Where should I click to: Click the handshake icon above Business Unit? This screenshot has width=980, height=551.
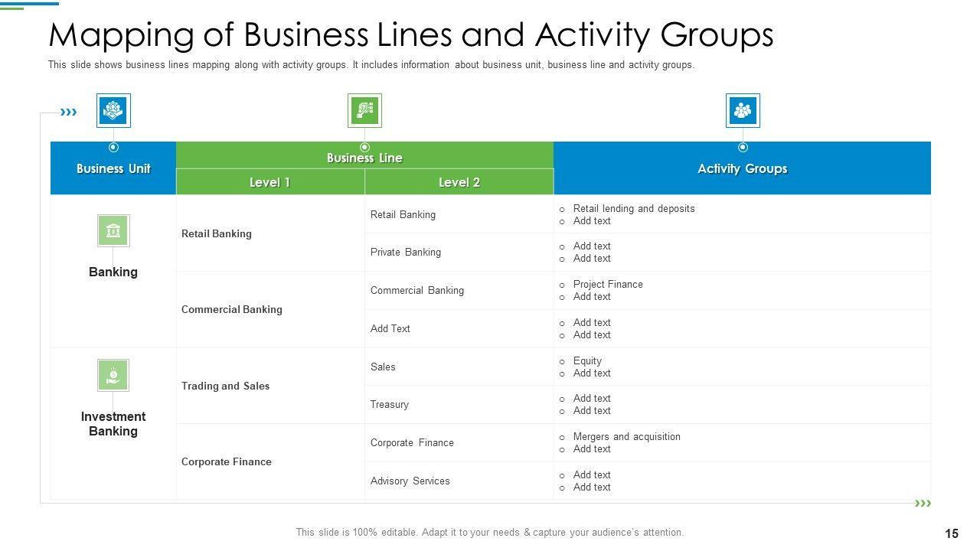coord(113,111)
